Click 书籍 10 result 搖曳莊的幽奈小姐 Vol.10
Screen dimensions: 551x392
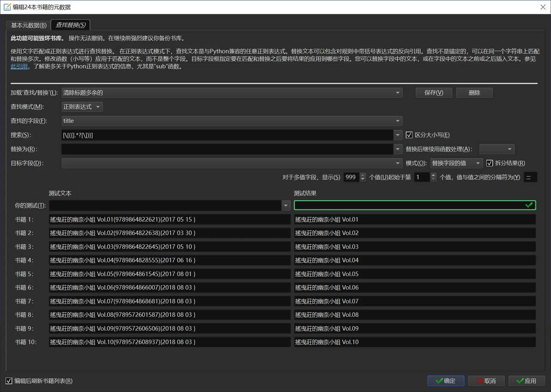(415, 342)
